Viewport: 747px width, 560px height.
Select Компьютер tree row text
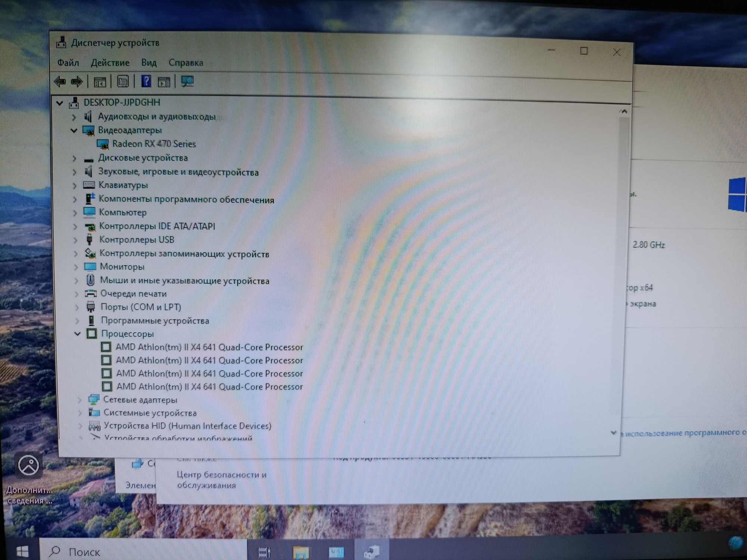[123, 212]
